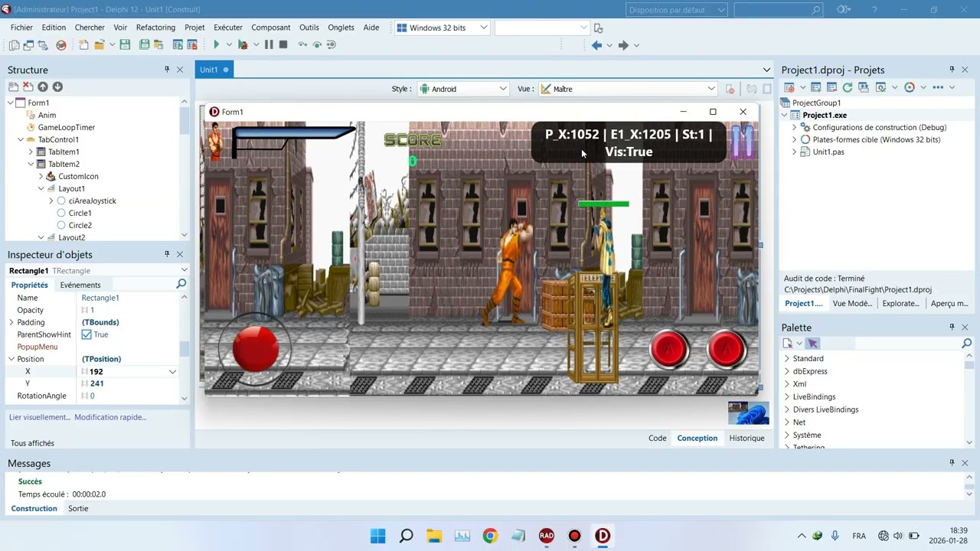Click the Windows Start button
The height and width of the screenshot is (551, 980).
(x=378, y=536)
